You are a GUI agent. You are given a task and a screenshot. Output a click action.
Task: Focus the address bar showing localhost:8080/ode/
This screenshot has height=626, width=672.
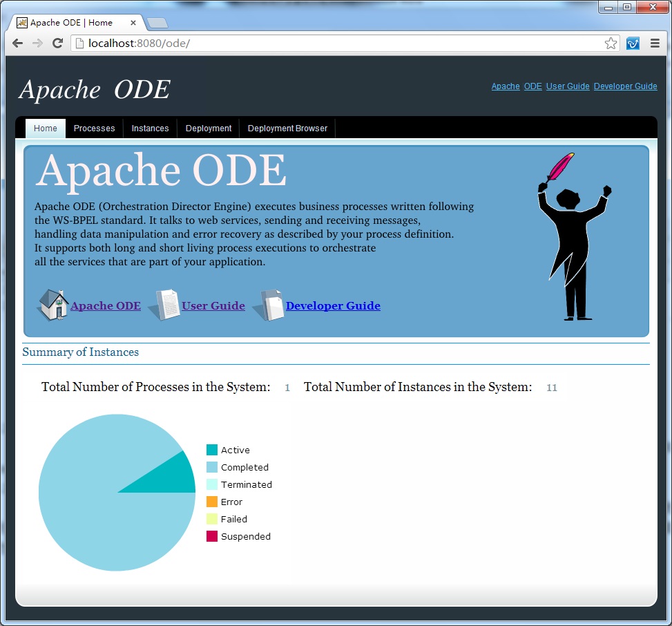(345, 44)
